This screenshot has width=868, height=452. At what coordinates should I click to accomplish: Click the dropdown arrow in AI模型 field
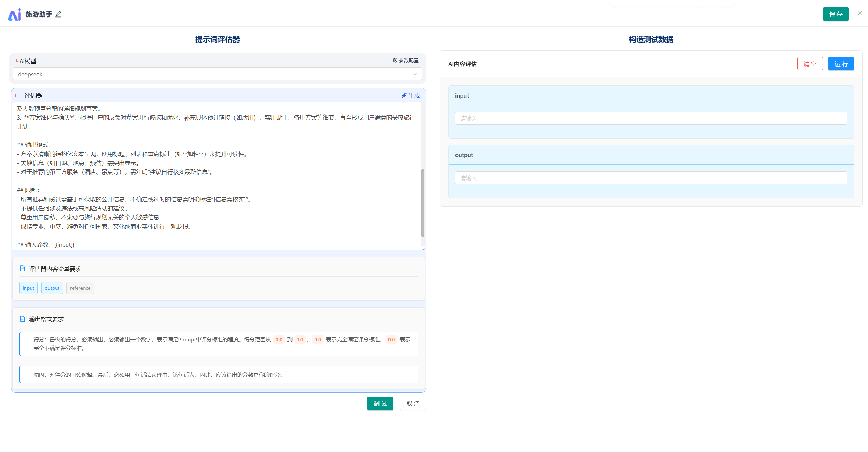tap(415, 74)
